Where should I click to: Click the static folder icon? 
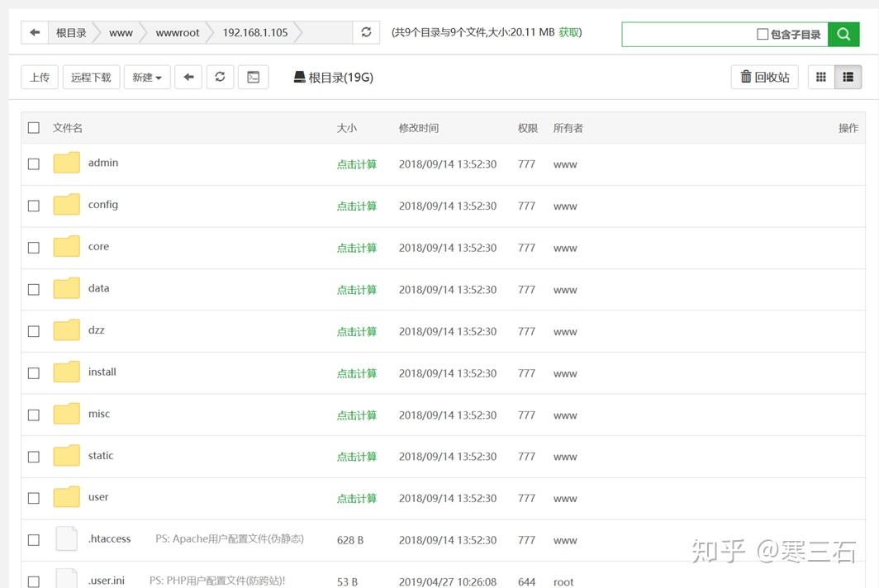coord(67,456)
